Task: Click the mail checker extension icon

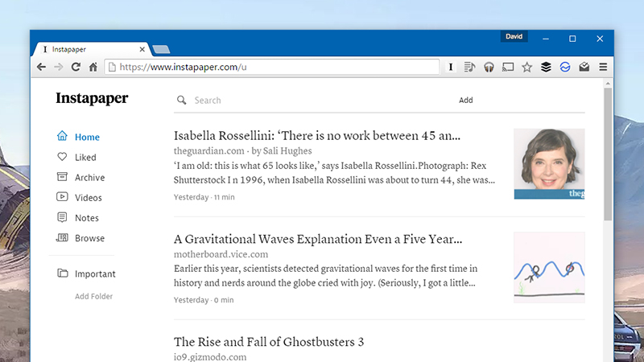Action: click(584, 67)
